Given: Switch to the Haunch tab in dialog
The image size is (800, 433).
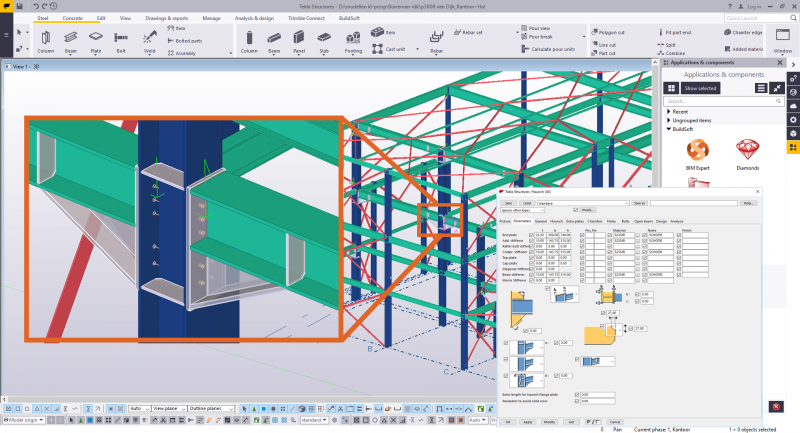Looking at the screenshot, I should 556,221.
